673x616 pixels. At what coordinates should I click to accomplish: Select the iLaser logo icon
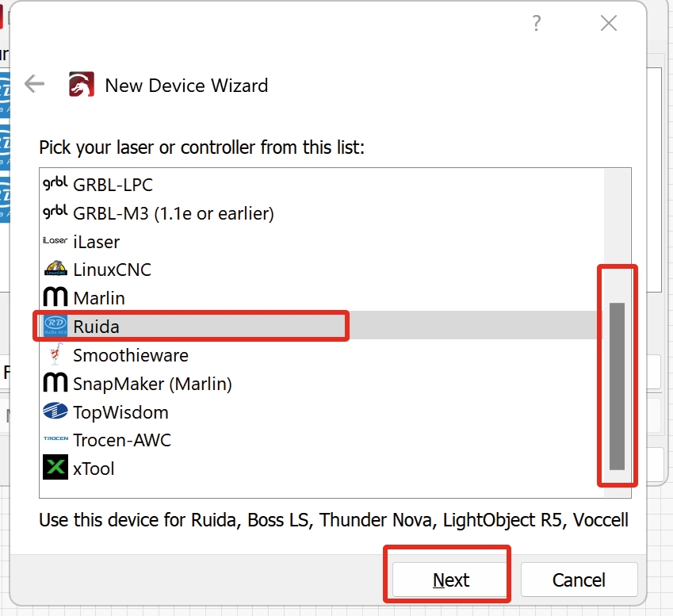(x=55, y=241)
